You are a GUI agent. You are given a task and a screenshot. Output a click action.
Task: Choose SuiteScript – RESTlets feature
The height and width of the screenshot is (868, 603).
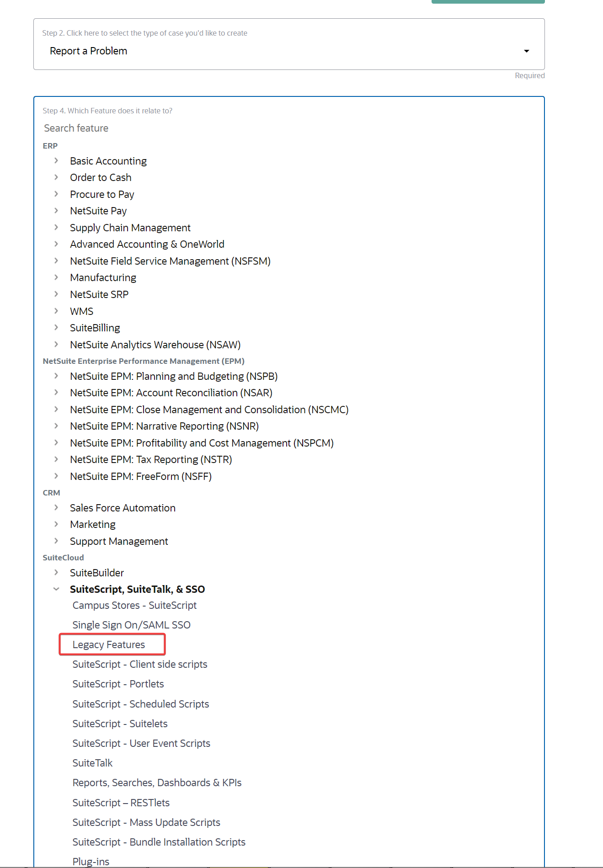coord(121,803)
